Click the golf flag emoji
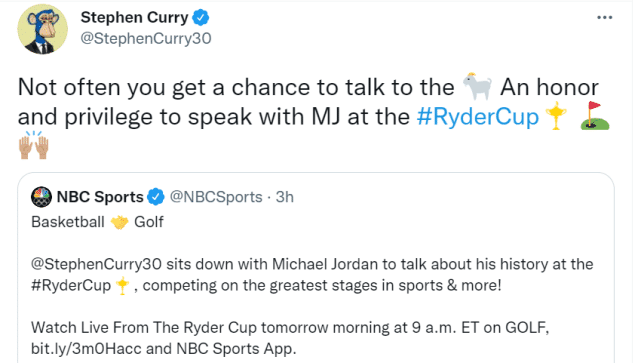The image size is (641, 363). [x=595, y=116]
